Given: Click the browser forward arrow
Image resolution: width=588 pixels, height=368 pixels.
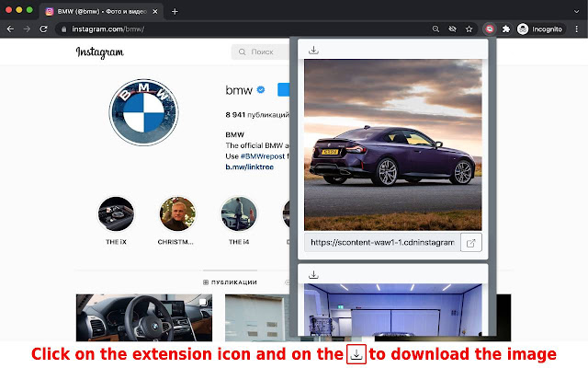Looking at the screenshot, I should (x=27, y=29).
